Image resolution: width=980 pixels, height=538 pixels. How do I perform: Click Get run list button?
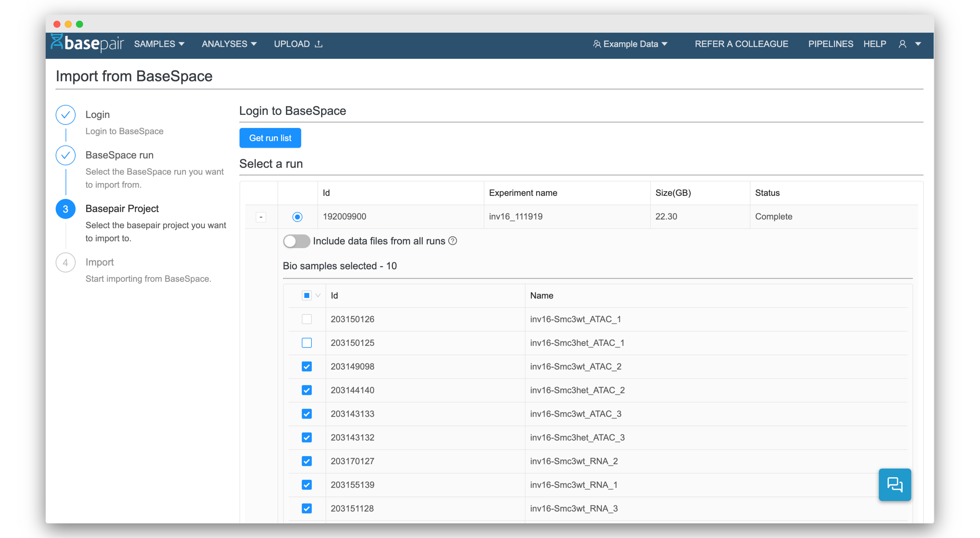(x=271, y=138)
